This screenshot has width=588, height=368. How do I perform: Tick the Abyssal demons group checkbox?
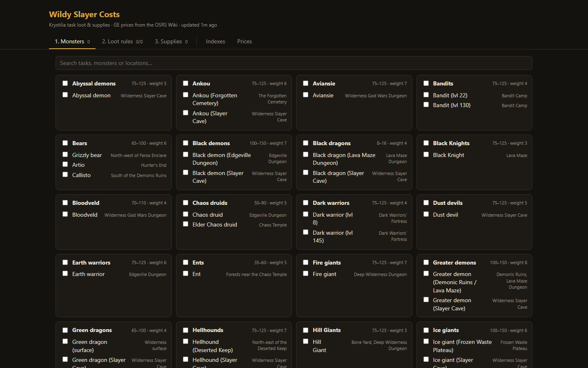coord(65,83)
